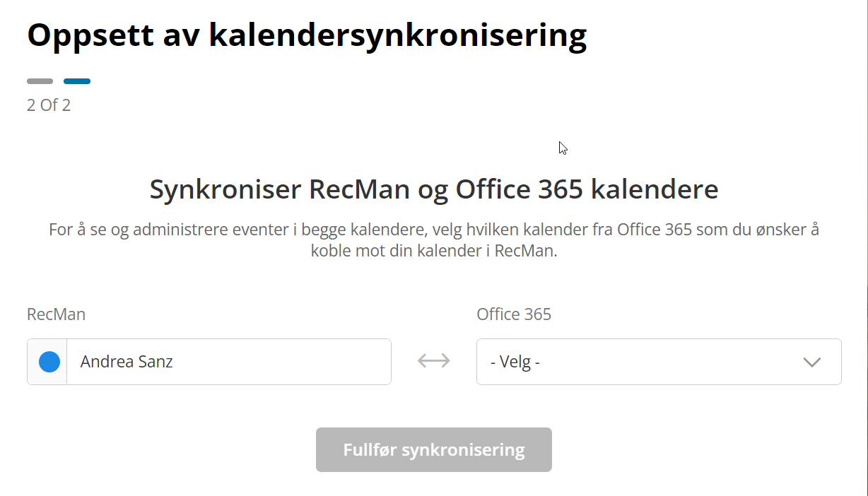Click the two-way sync arrow icon

click(433, 361)
